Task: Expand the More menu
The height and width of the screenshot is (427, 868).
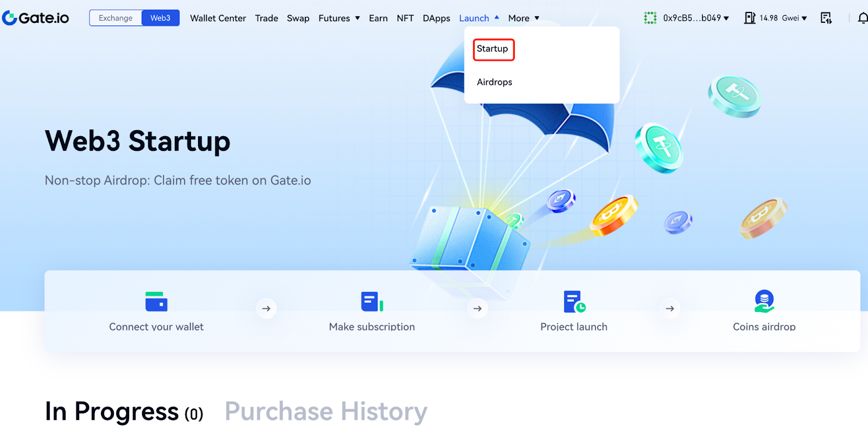Action: point(524,18)
